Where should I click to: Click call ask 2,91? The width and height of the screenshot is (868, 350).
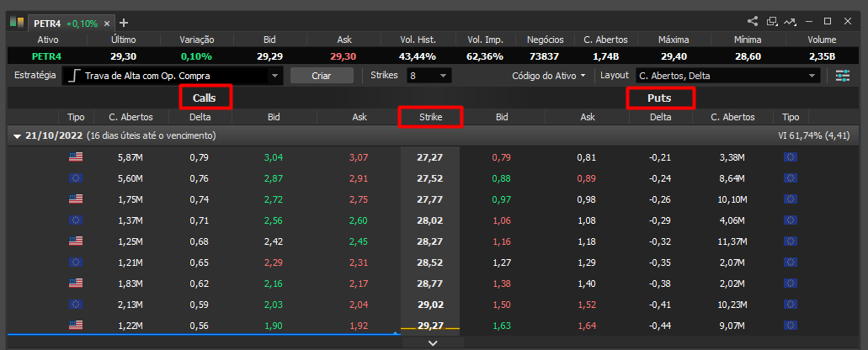point(358,178)
